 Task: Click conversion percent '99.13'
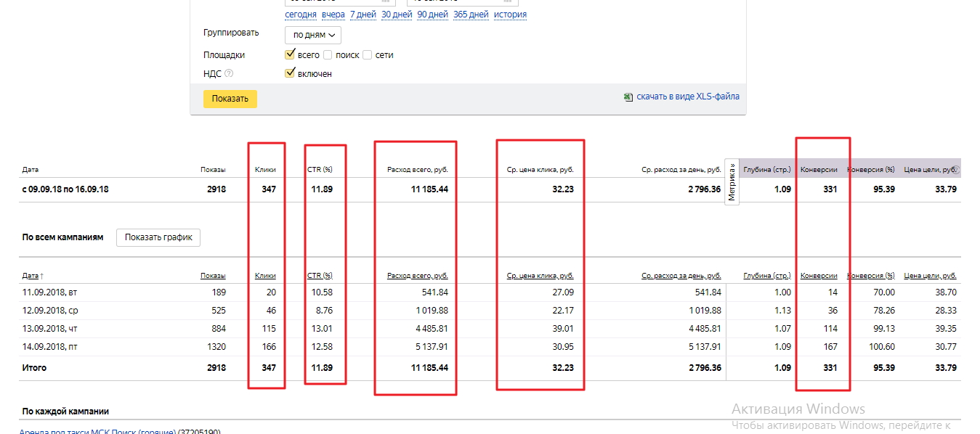(883, 329)
